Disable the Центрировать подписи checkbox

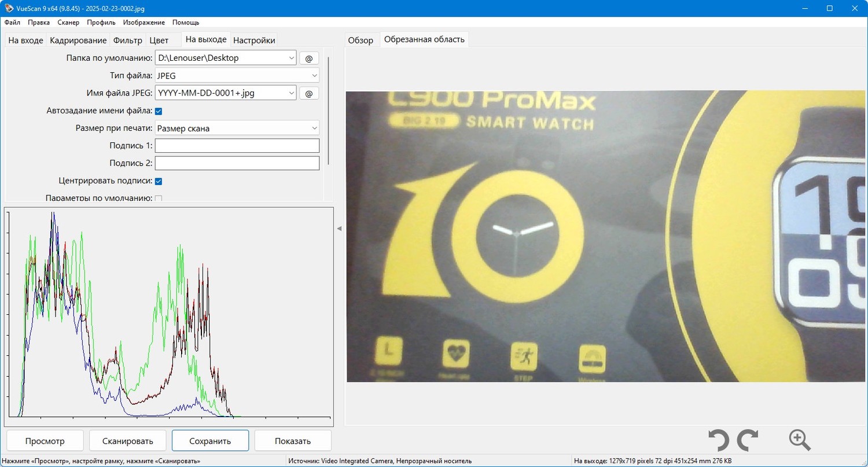pyautogui.click(x=159, y=181)
